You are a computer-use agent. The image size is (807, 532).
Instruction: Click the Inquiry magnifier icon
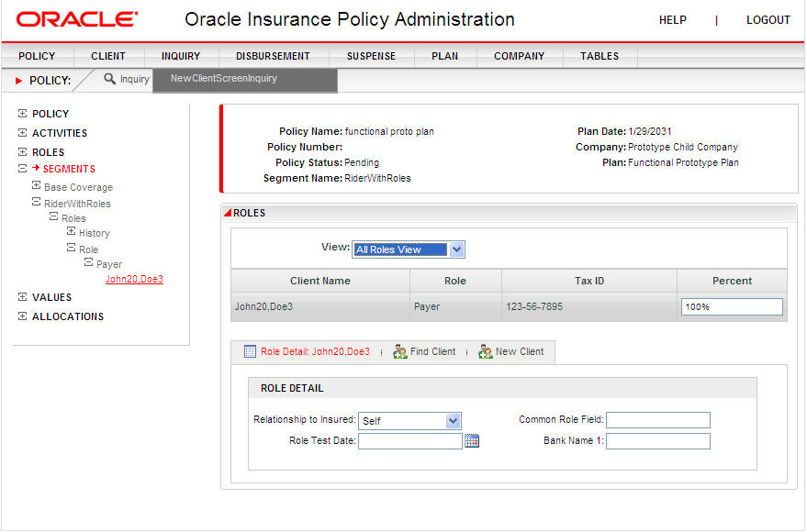(109, 79)
